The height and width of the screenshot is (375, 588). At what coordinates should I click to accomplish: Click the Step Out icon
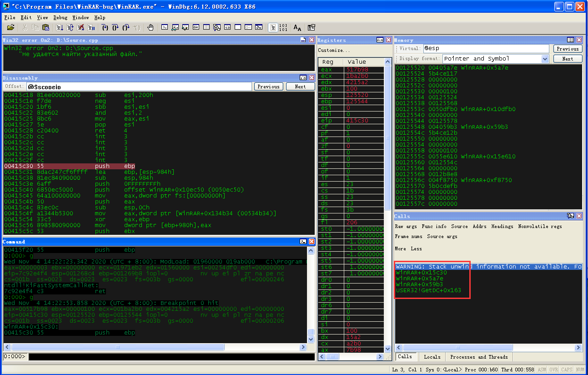[126, 28]
